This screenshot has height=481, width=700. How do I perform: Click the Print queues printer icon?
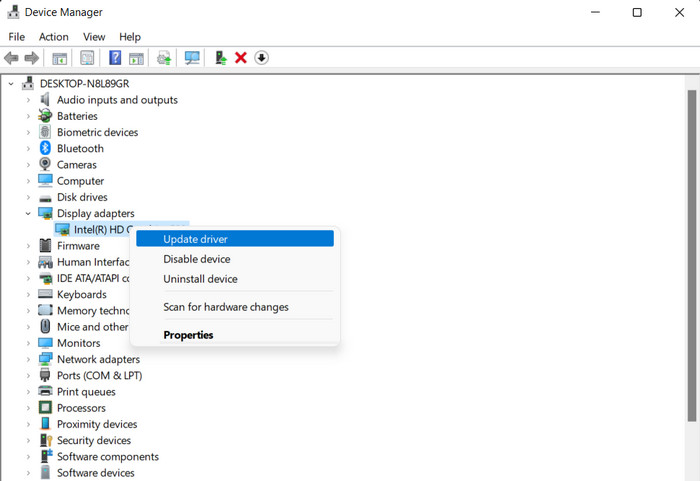click(x=45, y=391)
